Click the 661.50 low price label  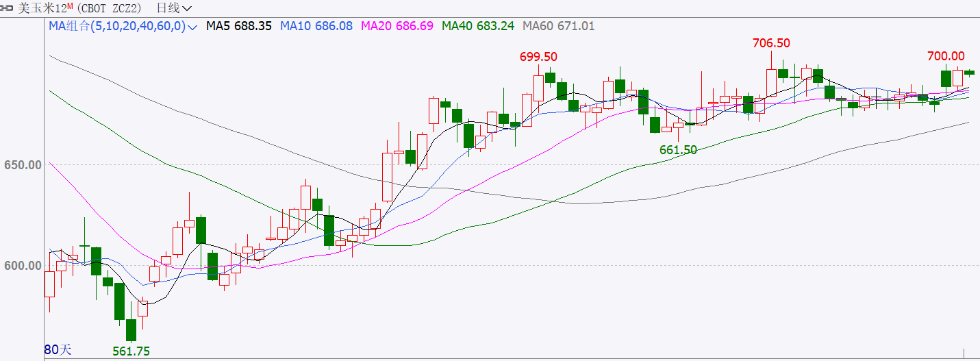pyautogui.click(x=678, y=150)
